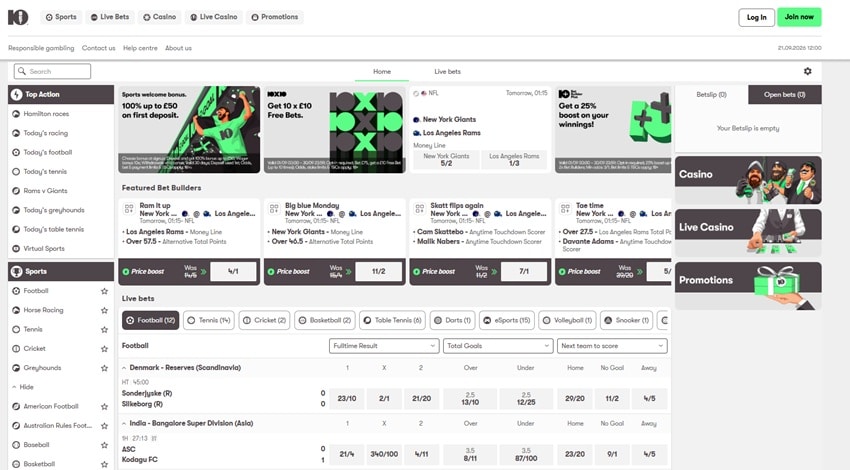Viewport: 850px width, 470px height.
Task: Collapse sports list with Hide
Action: point(23,387)
